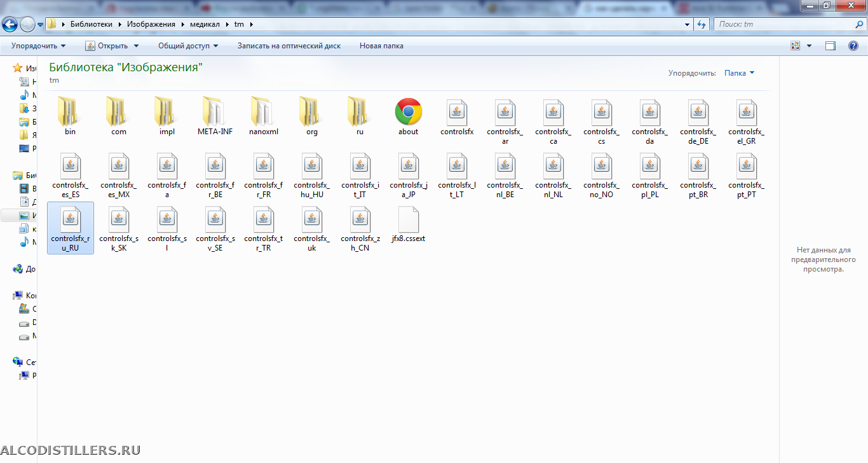Viewport: 868px width, 463px height.
Task: Open the change view dropdown arrow
Action: tap(809, 46)
